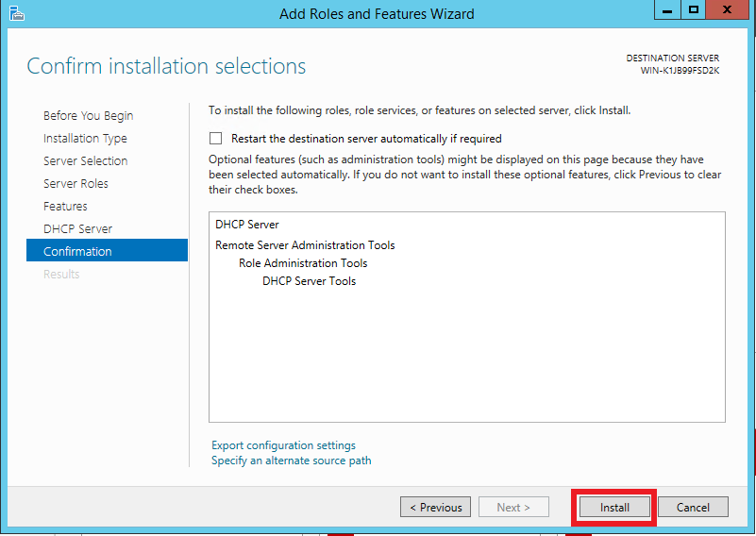Select the Confirmation step in the sidebar
This screenshot has height=536, width=756.
pos(107,250)
